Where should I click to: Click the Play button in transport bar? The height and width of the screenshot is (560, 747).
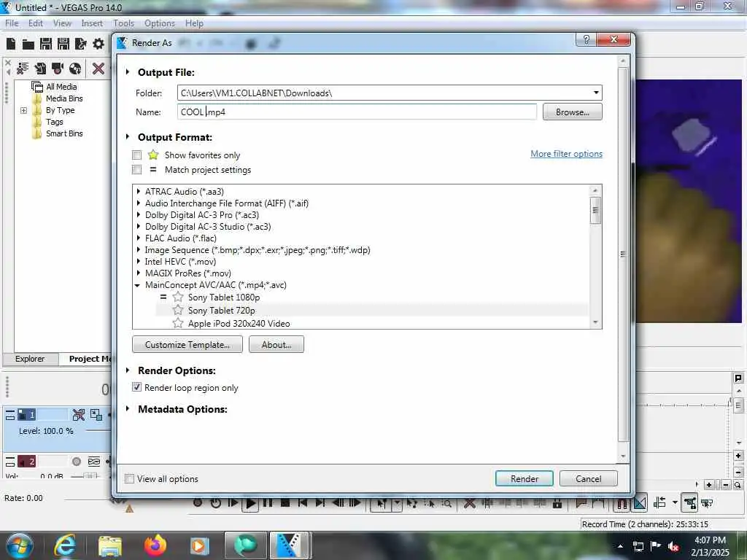[x=250, y=503]
